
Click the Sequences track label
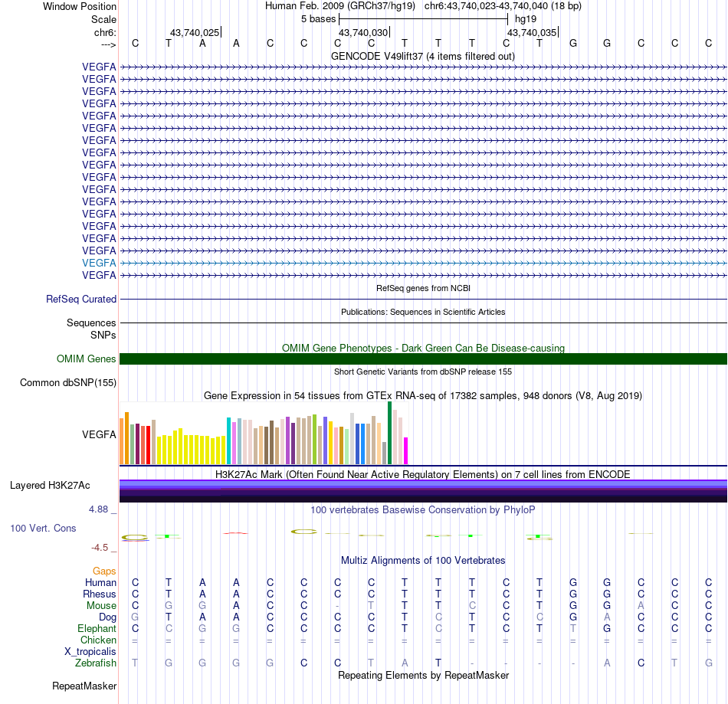coord(91,323)
